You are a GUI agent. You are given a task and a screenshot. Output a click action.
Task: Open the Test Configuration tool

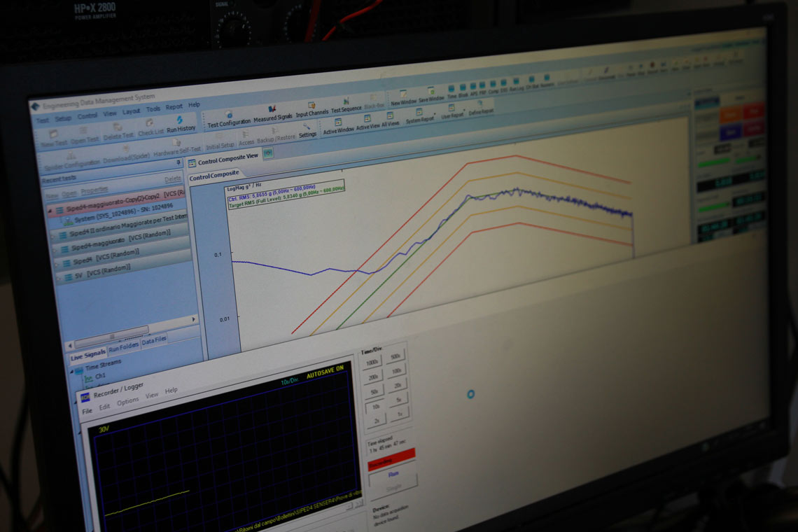tap(229, 120)
